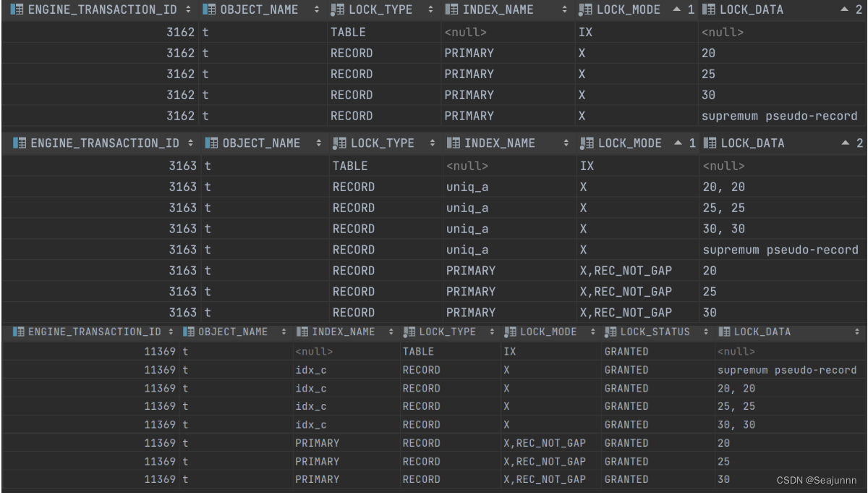Click the icon beside the LOCK_STATUS column header
The height and width of the screenshot is (493, 868).
tap(610, 332)
